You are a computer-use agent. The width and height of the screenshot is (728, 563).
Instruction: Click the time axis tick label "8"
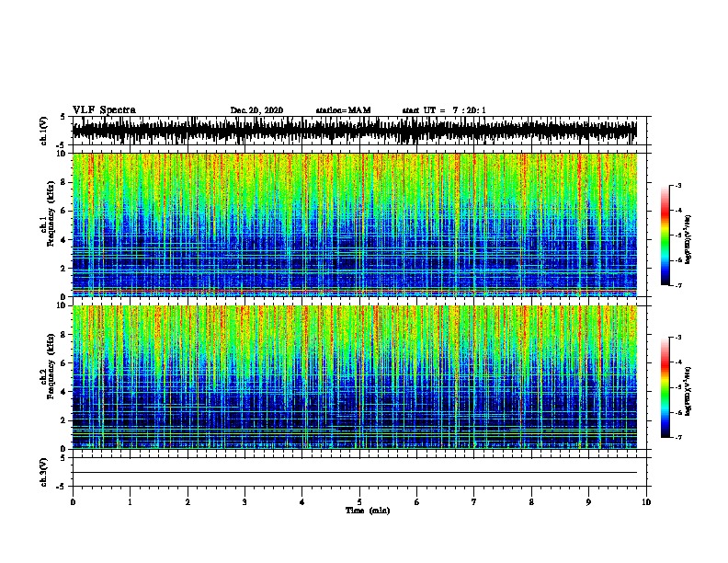531,501
